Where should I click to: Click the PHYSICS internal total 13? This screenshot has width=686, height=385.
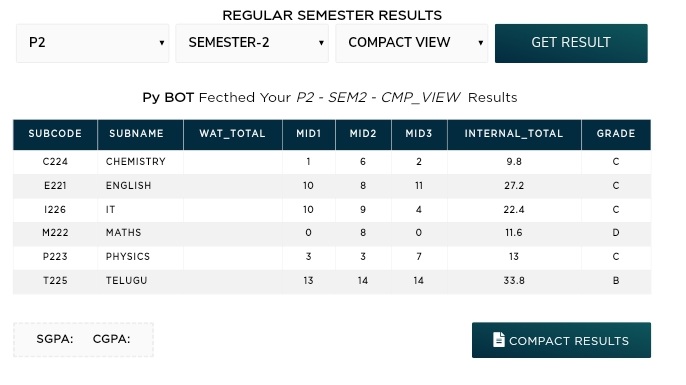(514, 257)
